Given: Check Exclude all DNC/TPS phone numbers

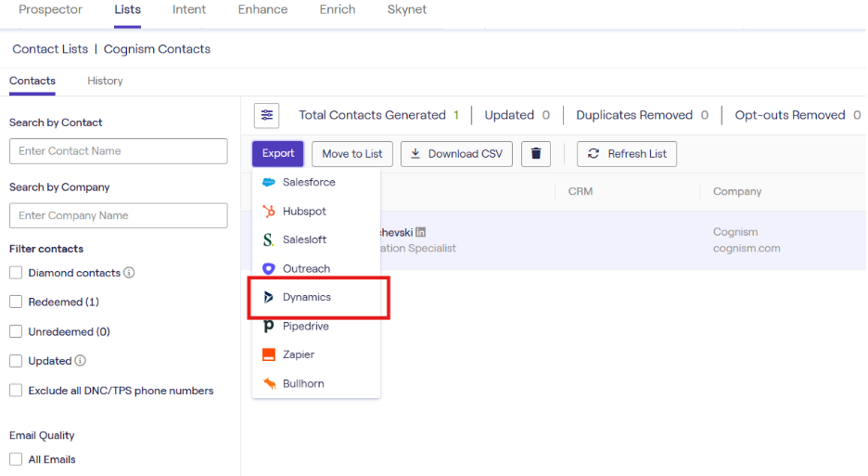Looking at the screenshot, I should tap(16, 391).
